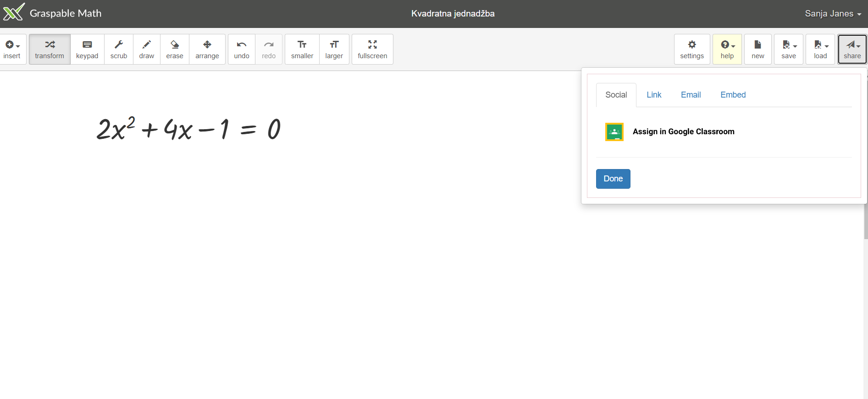
Task: Select the transform tool
Action: tap(50, 49)
